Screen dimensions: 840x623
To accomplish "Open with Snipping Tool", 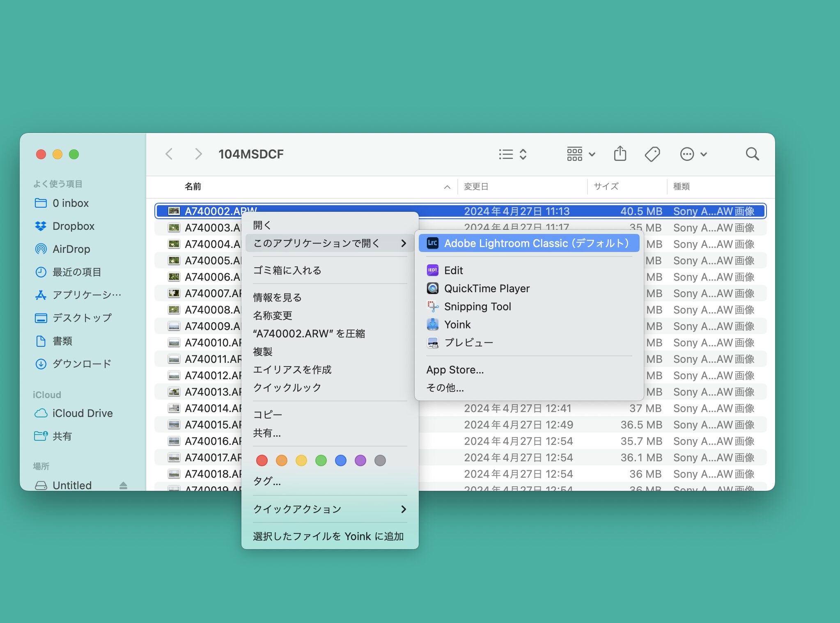I will point(529,307).
